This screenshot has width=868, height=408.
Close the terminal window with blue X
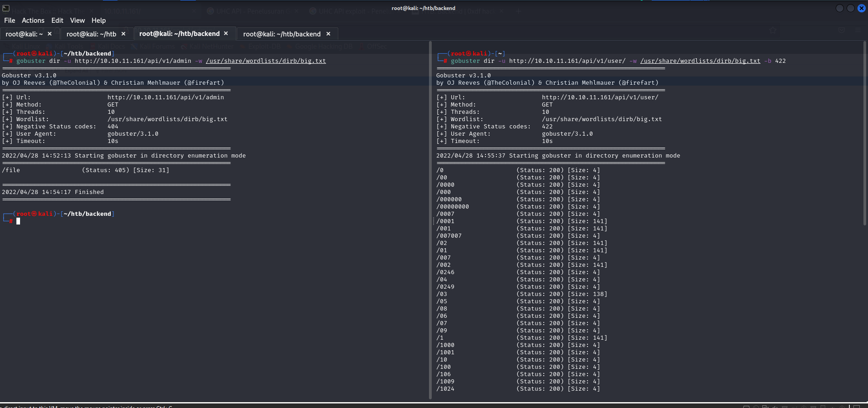[861, 8]
